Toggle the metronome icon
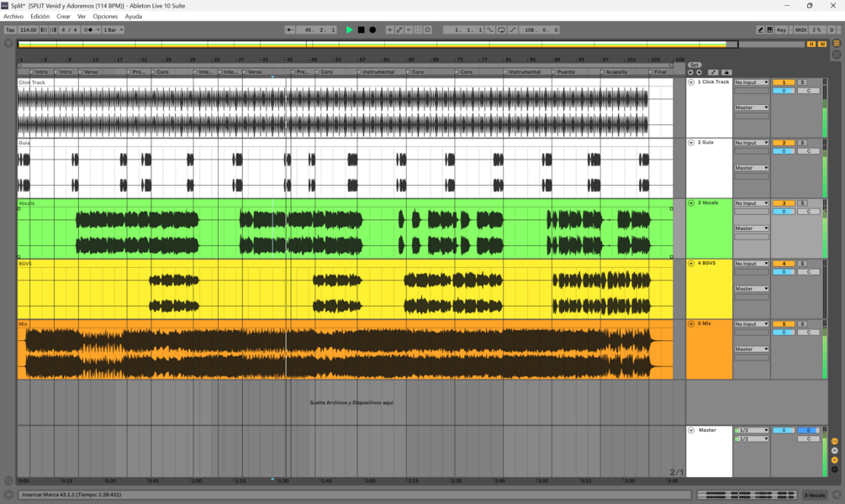Viewport: 845px width, 504px height. click(x=87, y=30)
